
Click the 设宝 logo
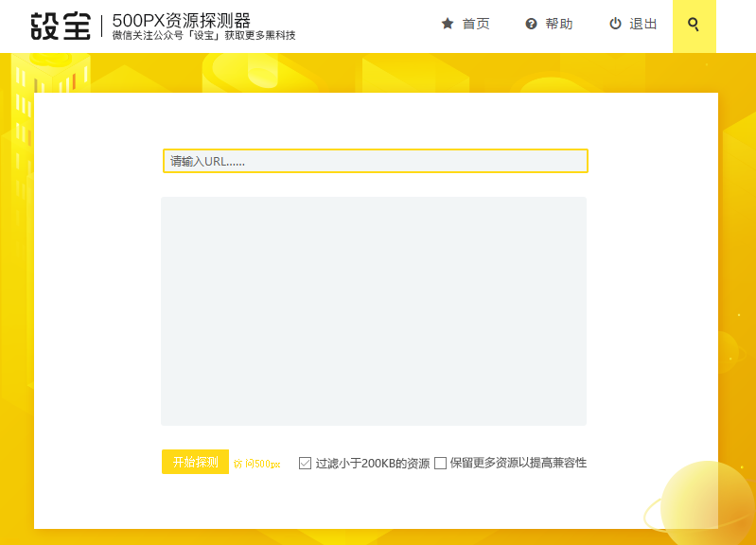[x=61, y=26]
